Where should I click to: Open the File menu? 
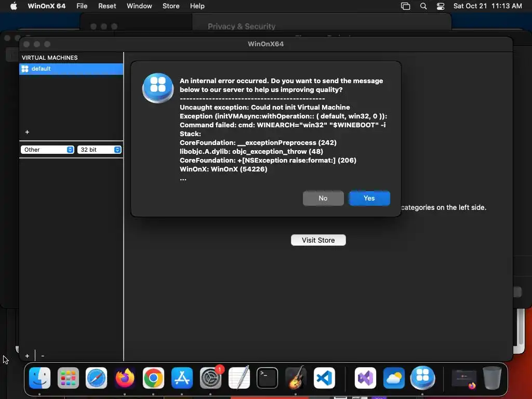coord(82,6)
